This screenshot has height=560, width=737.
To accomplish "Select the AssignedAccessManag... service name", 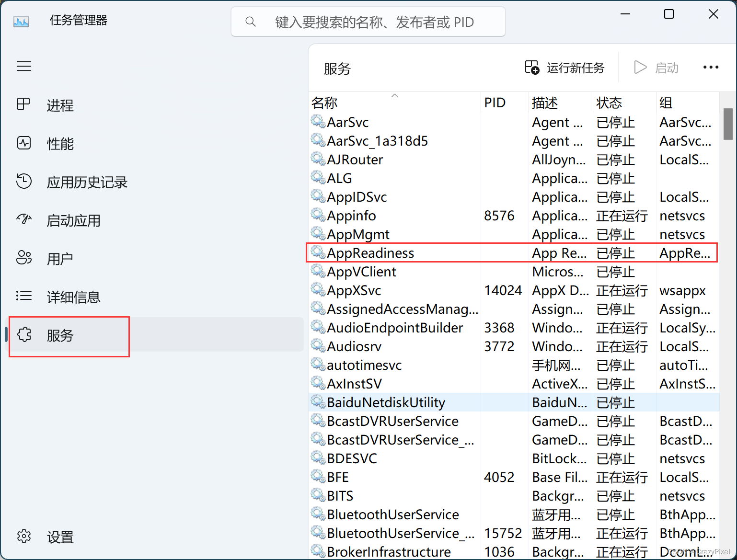I will click(x=403, y=309).
